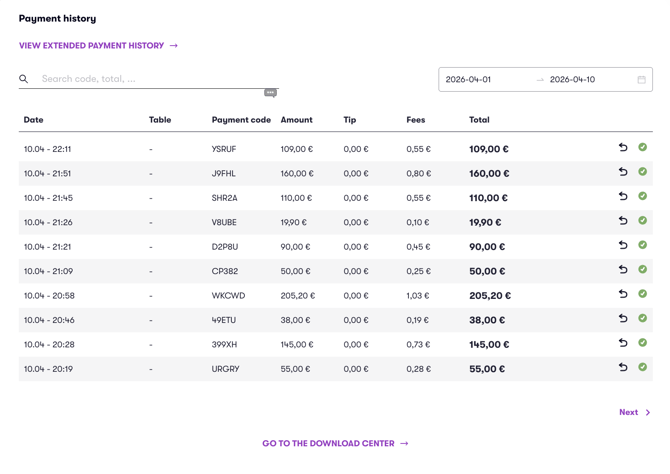The height and width of the screenshot is (474, 670).
Task: Go to Next page of payments
Action: 635,412
